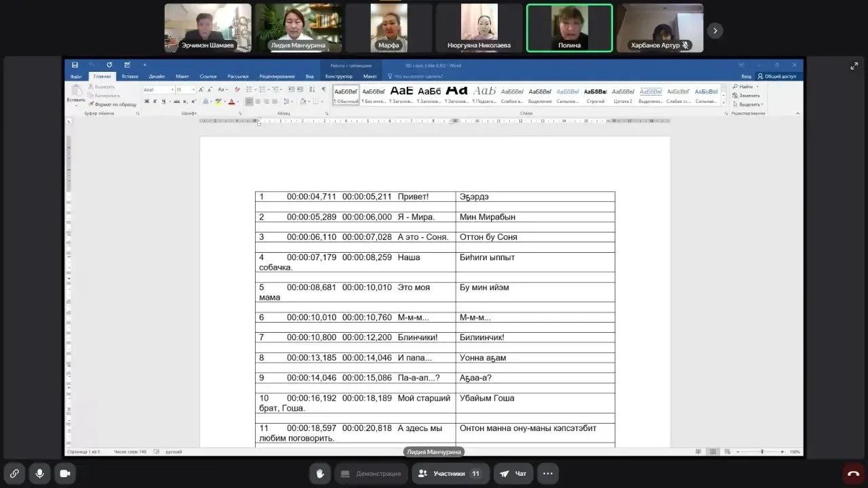Copy the meeting link with the link icon
Image resolution: width=868 pixels, height=488 pixels.
[14, 474]
